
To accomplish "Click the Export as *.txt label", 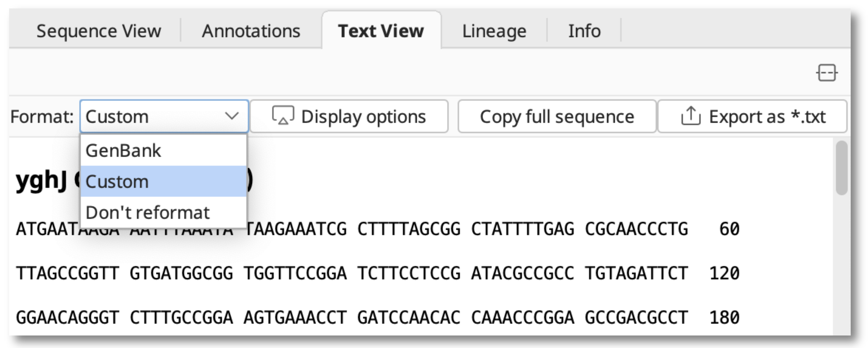I will 767,117.
